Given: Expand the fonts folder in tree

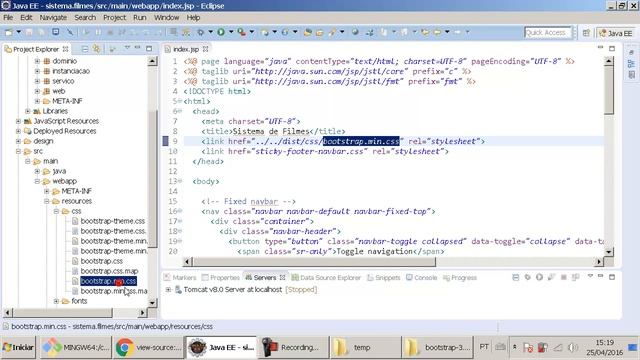Looking at the screenshot, I should tap(56, 301).
